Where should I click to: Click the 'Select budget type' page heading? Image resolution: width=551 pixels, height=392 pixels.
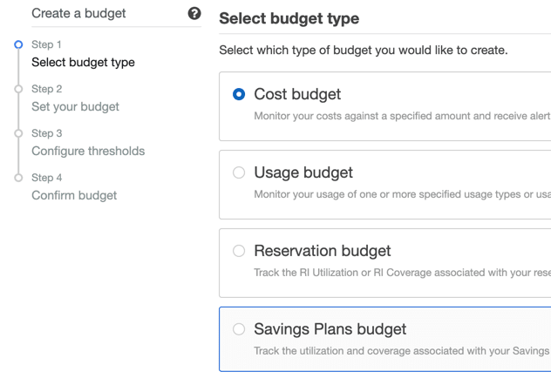point(289,18)
